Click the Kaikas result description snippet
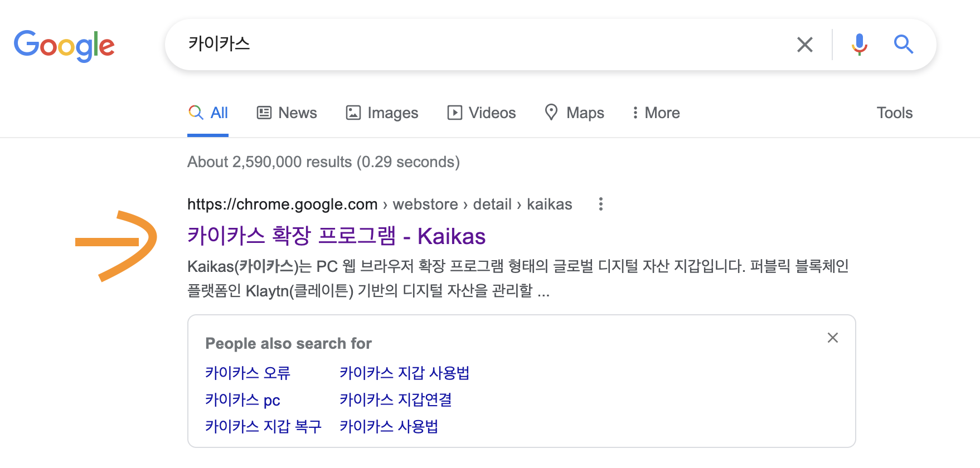 pos(518,279)
